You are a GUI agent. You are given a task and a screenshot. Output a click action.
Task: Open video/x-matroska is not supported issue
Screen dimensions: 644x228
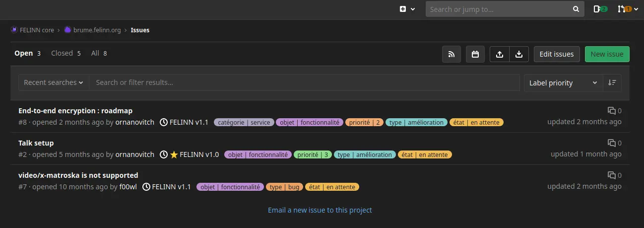[78, 175]
